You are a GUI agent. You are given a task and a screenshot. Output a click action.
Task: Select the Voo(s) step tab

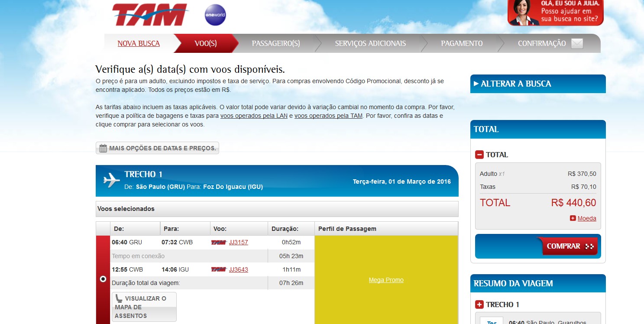206,43
